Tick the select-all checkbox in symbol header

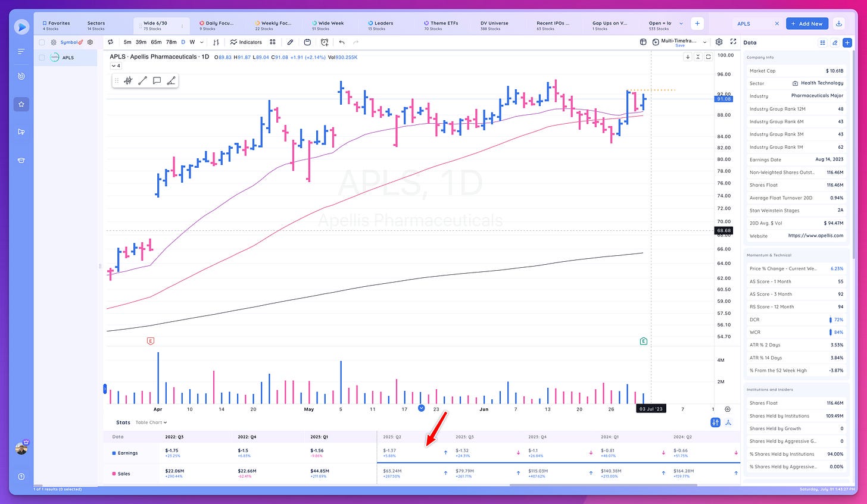(x=42, y=42)
